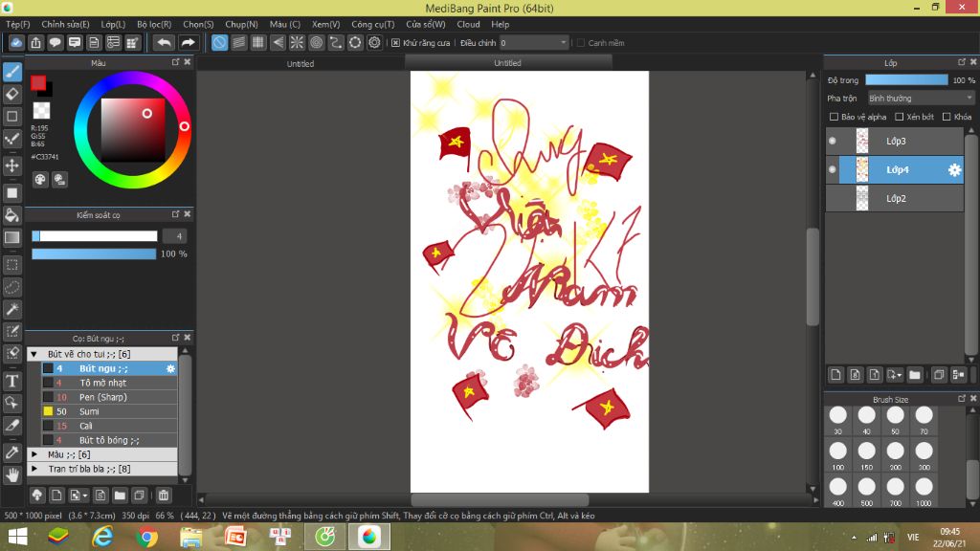This screenshot has width=980, height=551.
Task: Select the Sumi brush
Action: (109, 411)
